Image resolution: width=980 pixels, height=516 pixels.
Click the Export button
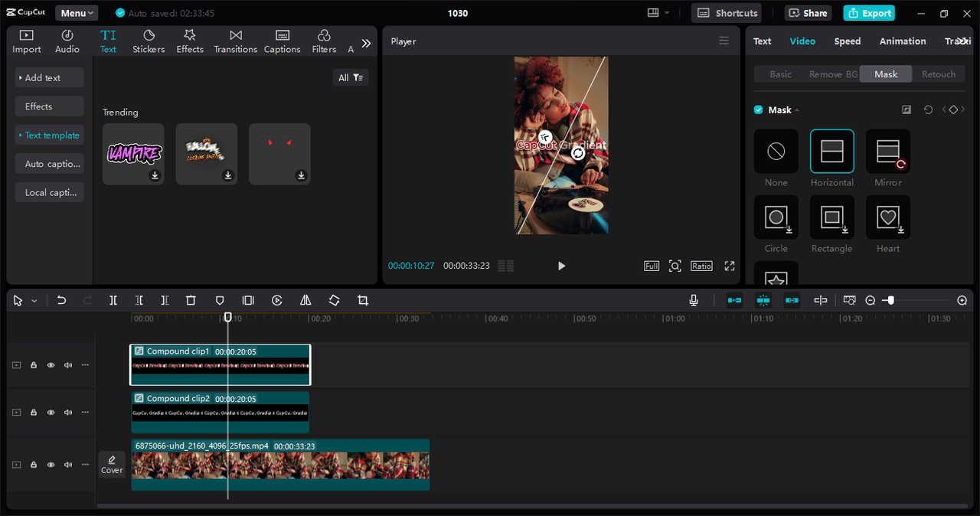(x=869, y=13)
